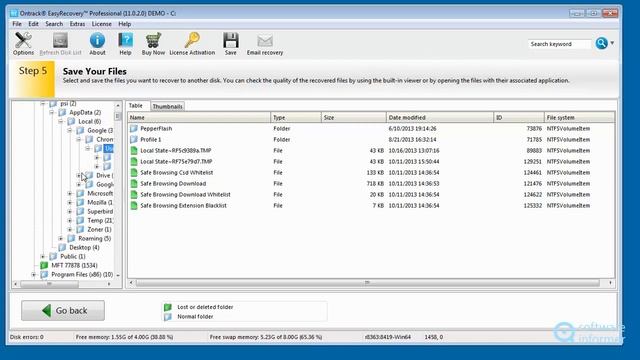
Task: Click the 718 KB size cell
Action: (x=375, y=184)
